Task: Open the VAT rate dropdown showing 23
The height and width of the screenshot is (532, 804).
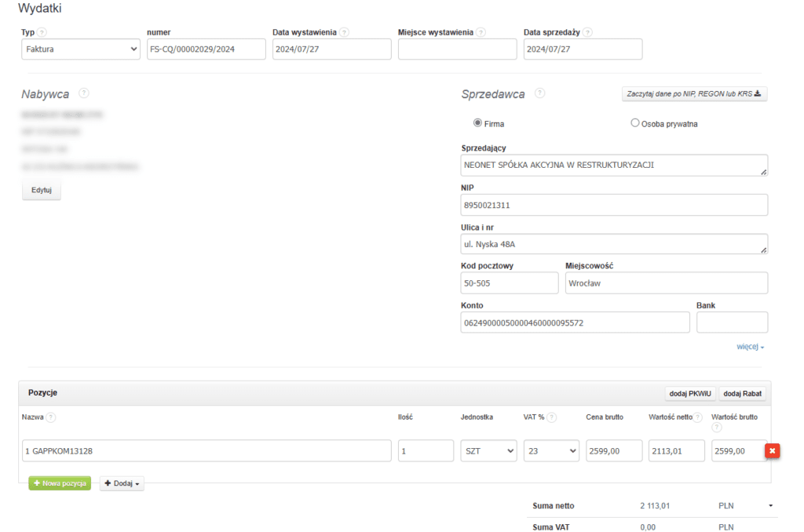Action: (x=551, y=450)
